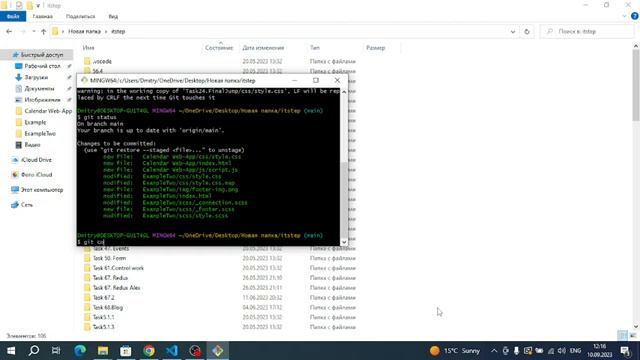Open Task View on taskbar
The image size is (640, 360).
point(56,351)
